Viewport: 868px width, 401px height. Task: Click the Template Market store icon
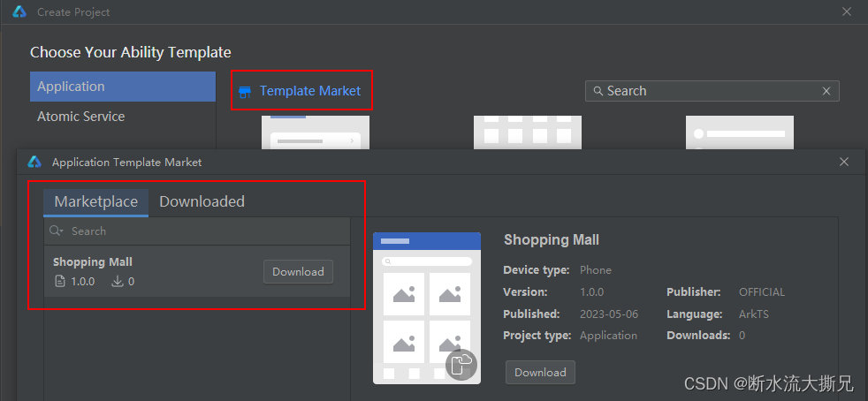tap(245, 92)
